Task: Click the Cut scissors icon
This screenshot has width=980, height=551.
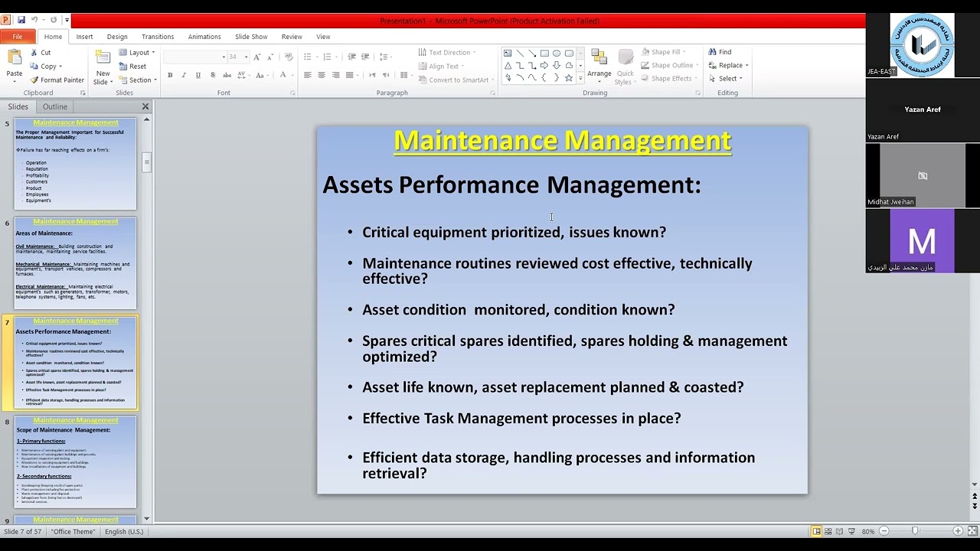Action: coord(34,53)
